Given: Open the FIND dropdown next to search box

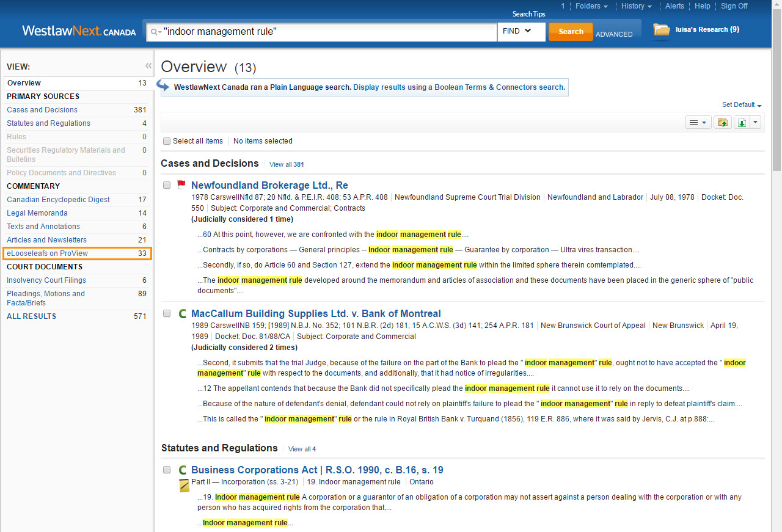Looking at the screenshot, I should [x=521, y=32].
